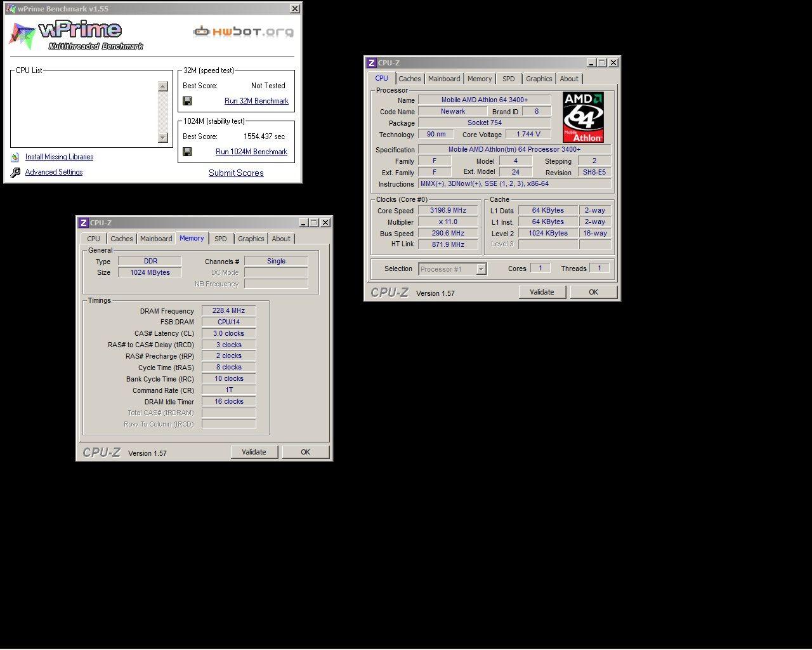Viewport: 812px width, 650px height.
Task: Click the wPrime title bar app icon
Action: (11, 9)
